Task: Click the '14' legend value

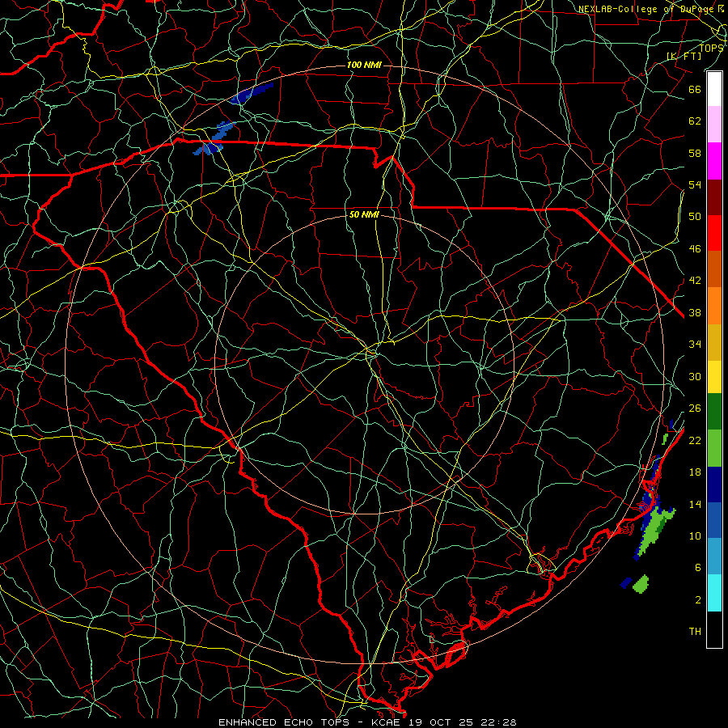Action: (695, 504)
